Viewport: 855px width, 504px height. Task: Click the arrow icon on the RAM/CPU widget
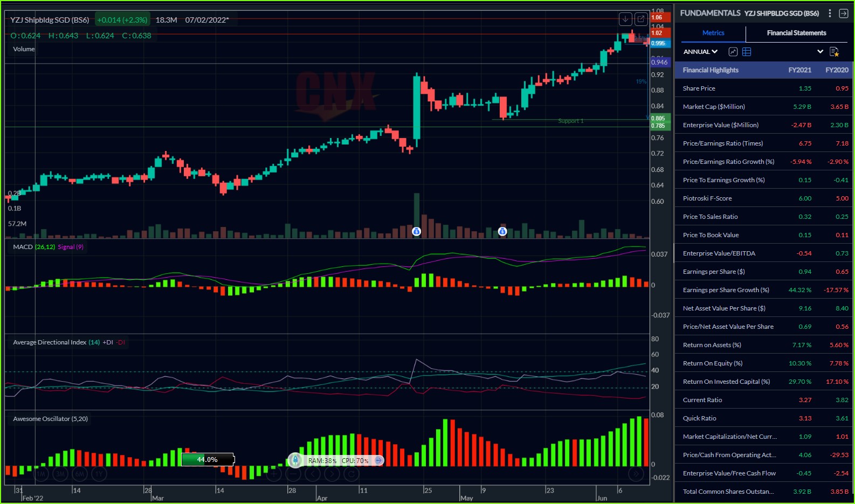pyautogui.click(x=379, y=460)
